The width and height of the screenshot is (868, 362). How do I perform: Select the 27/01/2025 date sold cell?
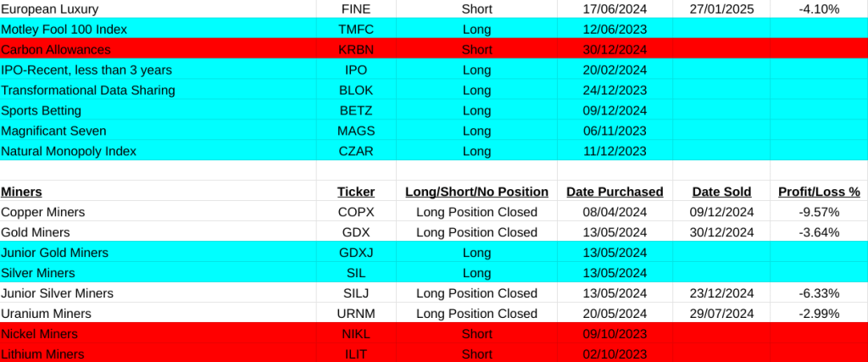tap(723, 9)
